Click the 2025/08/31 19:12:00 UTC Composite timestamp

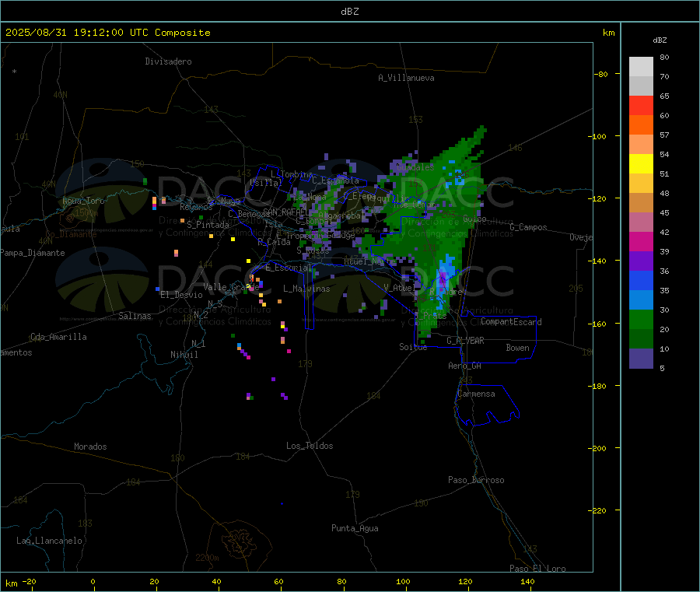click(107, 33)
